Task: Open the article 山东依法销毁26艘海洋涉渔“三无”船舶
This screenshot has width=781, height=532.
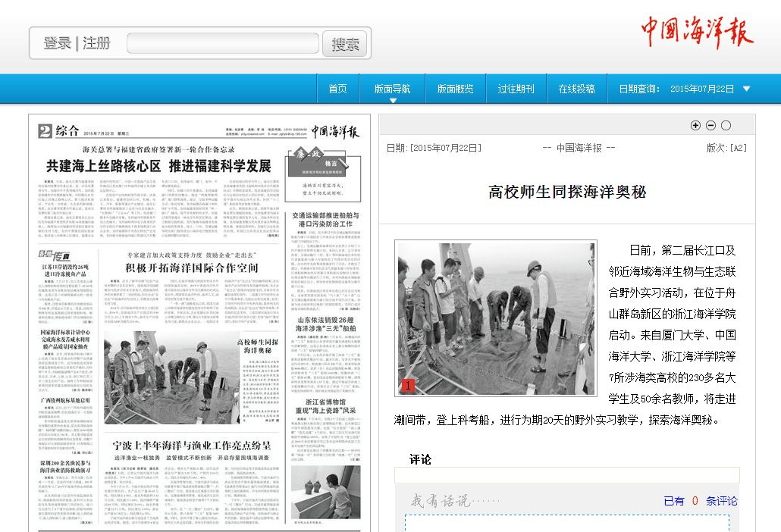Action: tap(325, 324)
